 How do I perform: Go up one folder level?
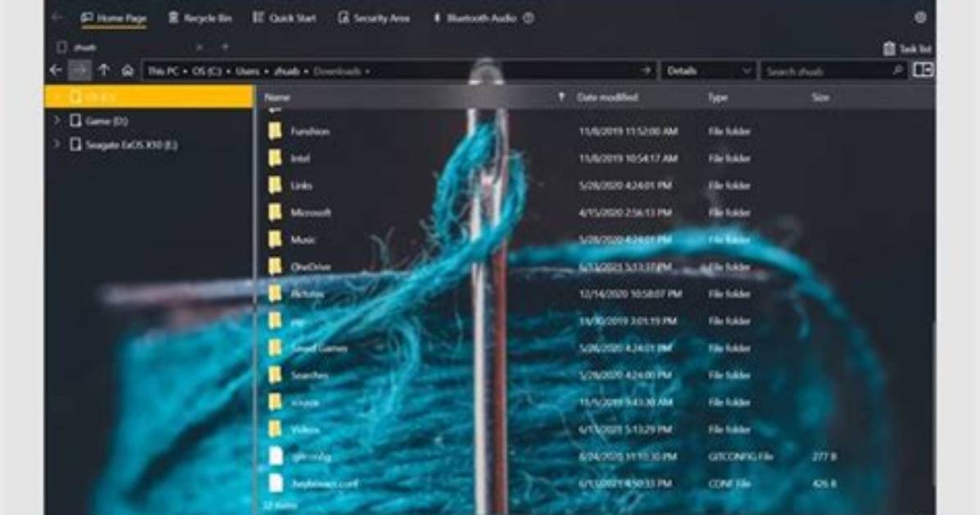104,71
